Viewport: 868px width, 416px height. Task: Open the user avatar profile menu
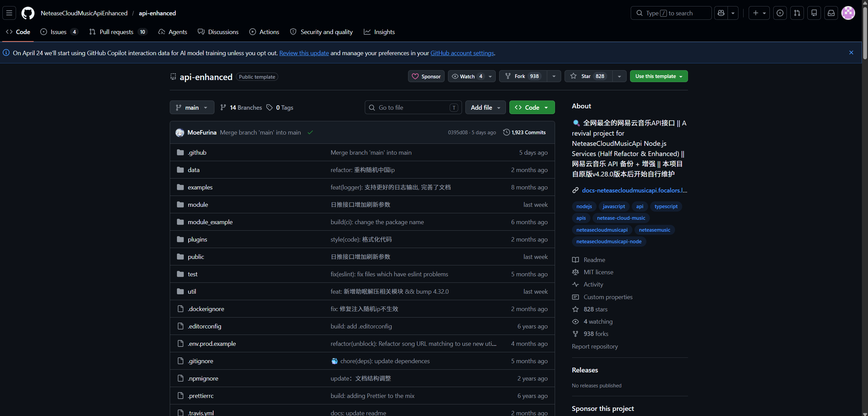point(848,13)
